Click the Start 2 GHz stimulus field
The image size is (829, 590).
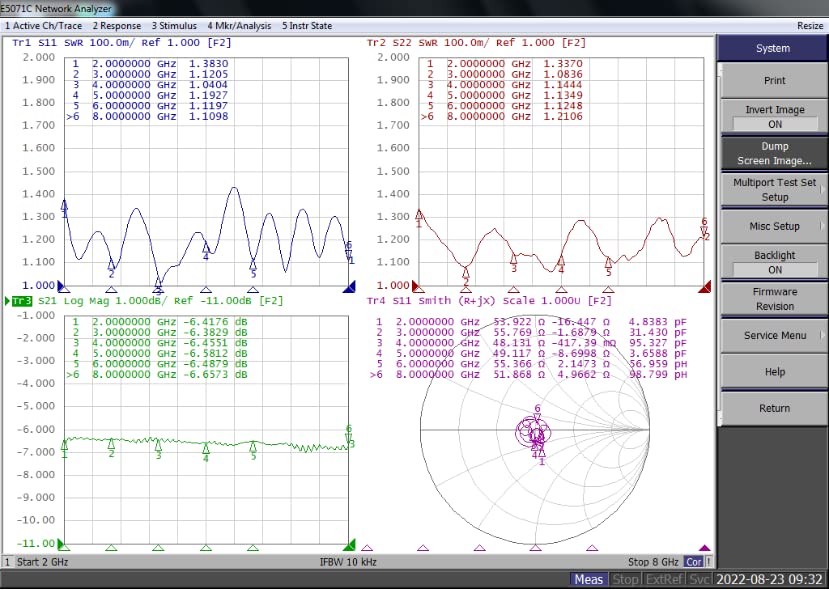pyautogui.click(x=42, y=561)
